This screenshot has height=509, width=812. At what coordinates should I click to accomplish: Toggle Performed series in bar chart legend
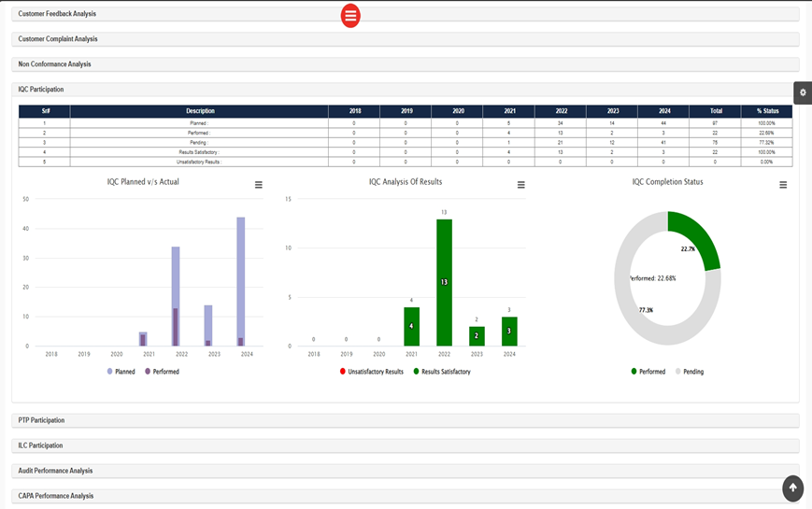tap(162, 372)
